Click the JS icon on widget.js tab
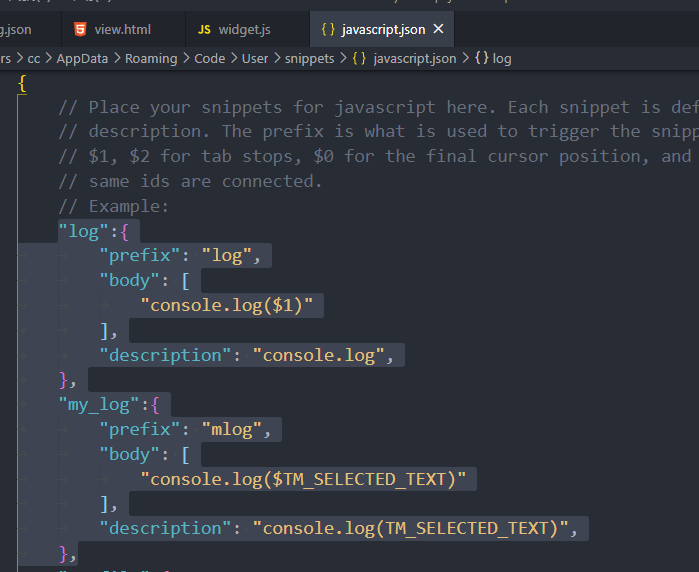The image size is (699, 572). [204, 30]
